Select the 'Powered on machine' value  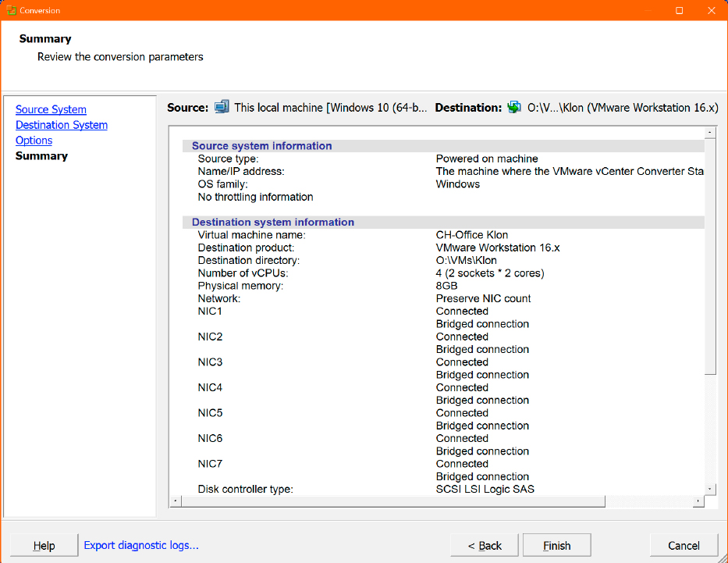(x=487, y=159)
